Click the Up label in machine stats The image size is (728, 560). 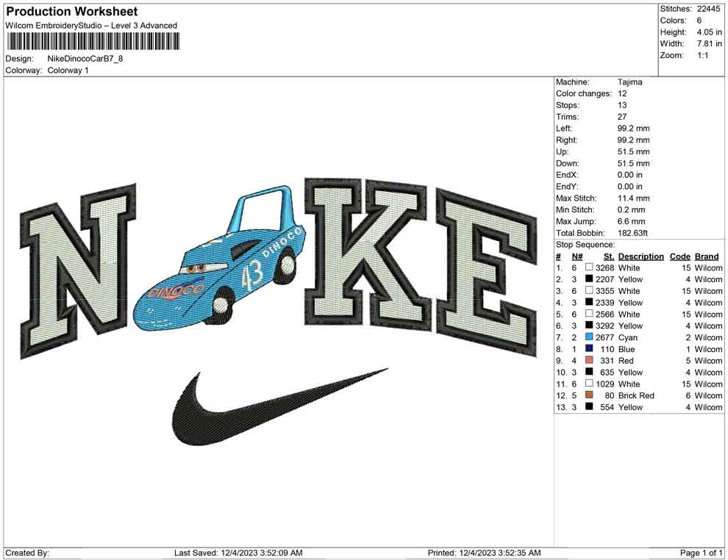pos(562,151)
